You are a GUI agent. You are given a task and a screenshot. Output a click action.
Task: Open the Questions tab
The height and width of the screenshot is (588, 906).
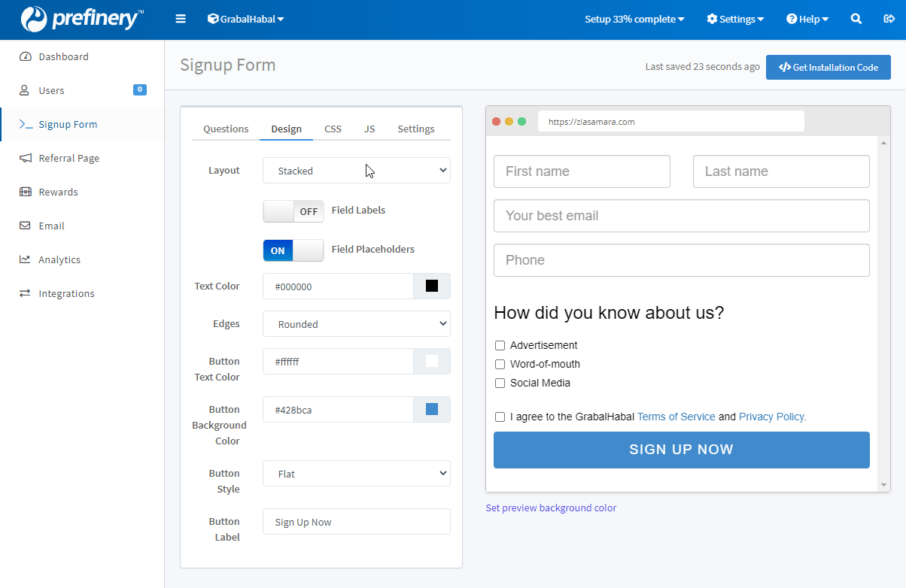[x=225, y=129]
